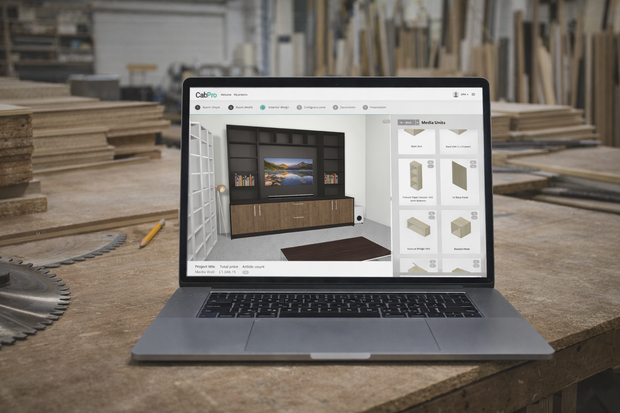The width and height of the screenshot is (620, 413).
Task: Select the wooden base cabinet in 3D view
Action: [x=292, y=216]
